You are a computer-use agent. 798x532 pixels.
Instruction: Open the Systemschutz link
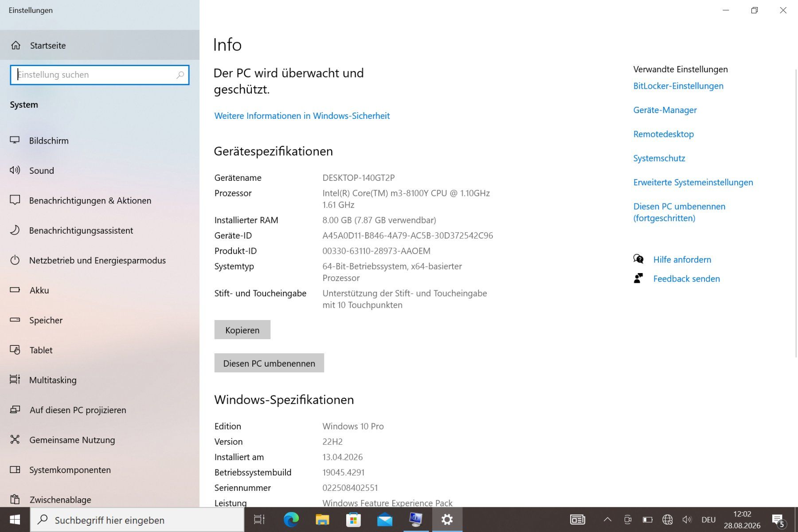[659, 158]
